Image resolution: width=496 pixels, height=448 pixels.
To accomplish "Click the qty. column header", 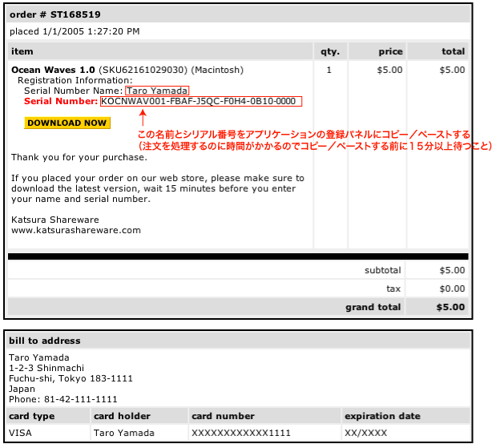I will coord(330,51).
